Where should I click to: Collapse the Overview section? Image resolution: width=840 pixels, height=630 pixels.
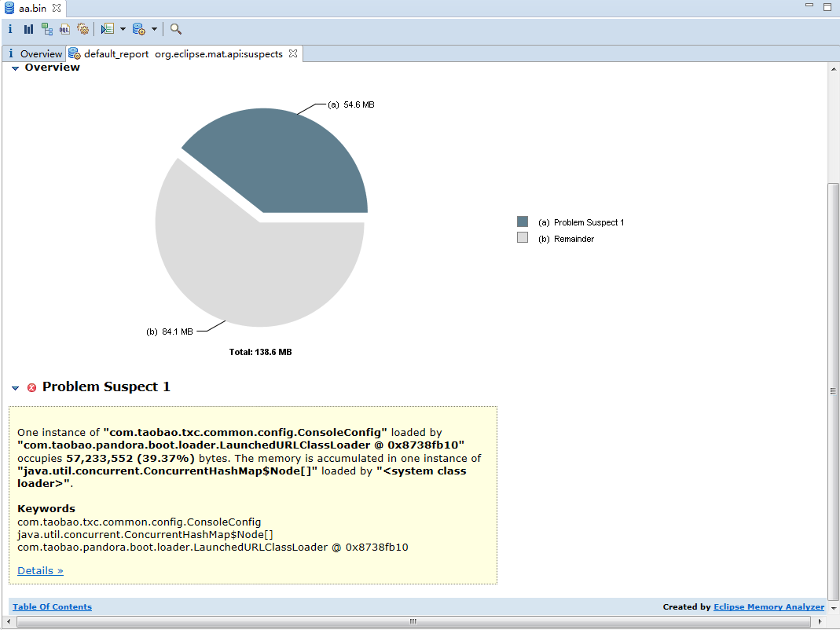[x=15, y=68]
